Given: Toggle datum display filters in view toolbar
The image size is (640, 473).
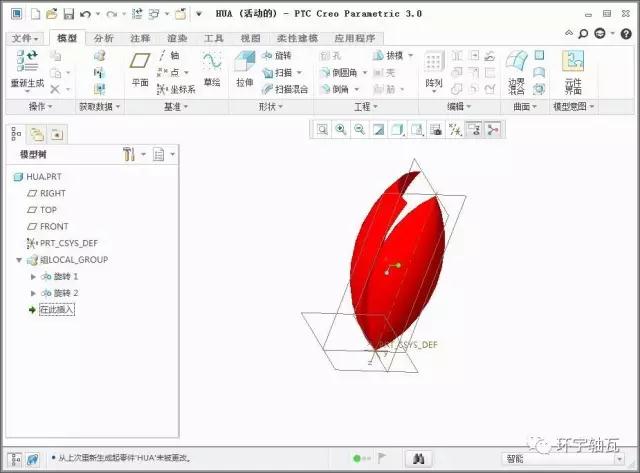Looking at the screenshot, I should point(455,129).
